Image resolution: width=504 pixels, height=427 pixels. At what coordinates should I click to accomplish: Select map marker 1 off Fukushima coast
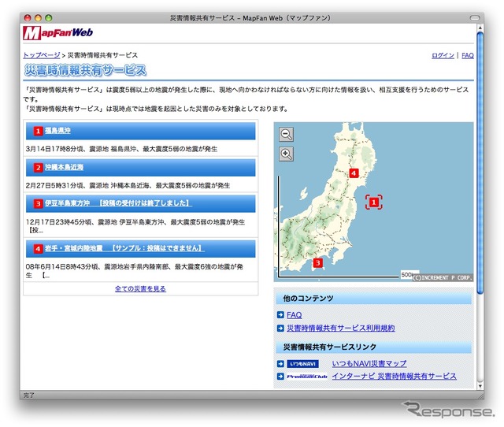pos(374,202)
